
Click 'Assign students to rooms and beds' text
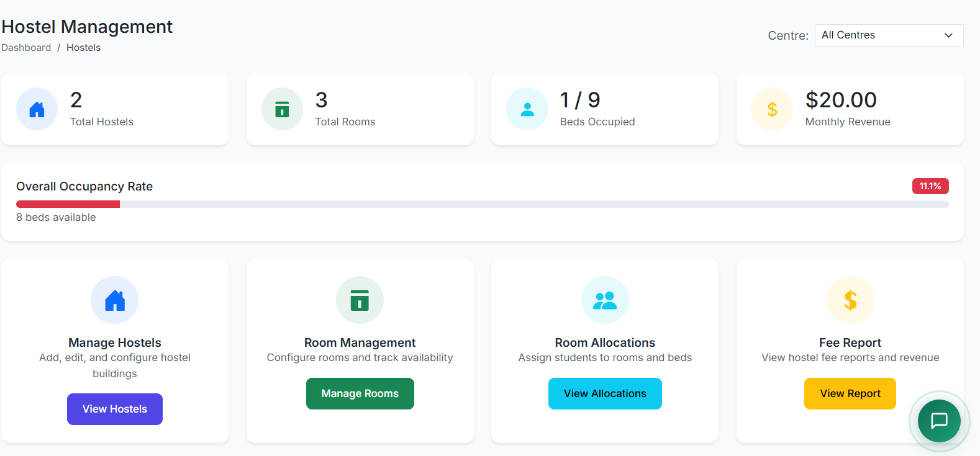(x=605, y=357)
